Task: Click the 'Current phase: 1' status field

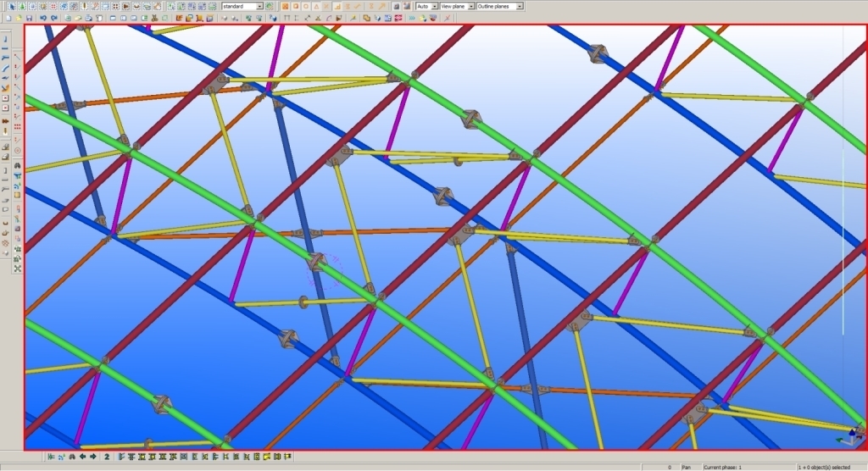Action: point(723,467)
